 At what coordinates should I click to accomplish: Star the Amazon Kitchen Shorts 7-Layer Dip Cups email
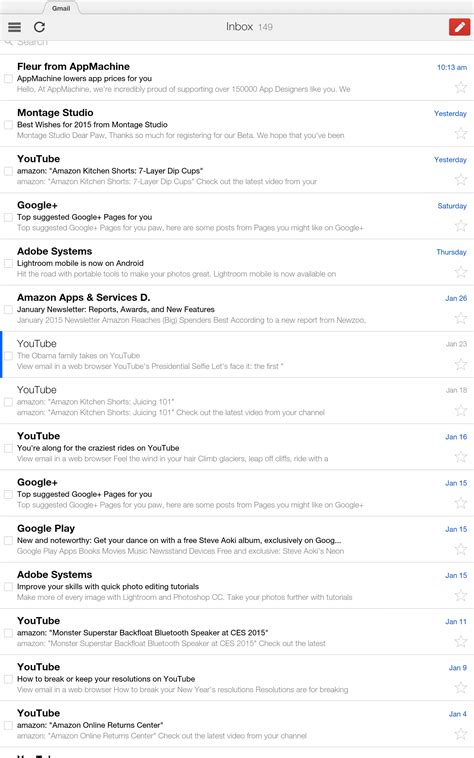[461, 179]
